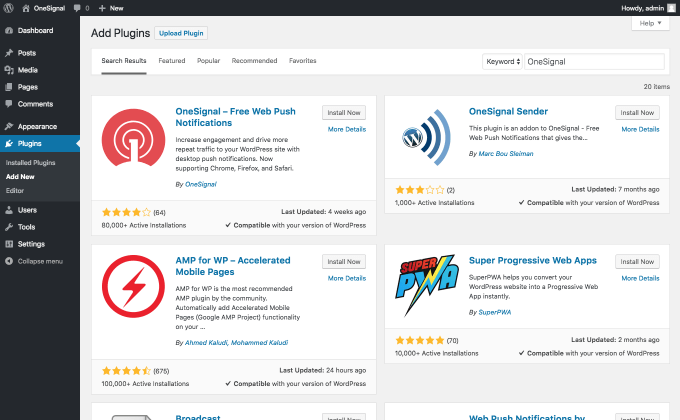680x420 pixels.
Task: Click the OneSignal Sender plugin logo
Action: point(426,137)
